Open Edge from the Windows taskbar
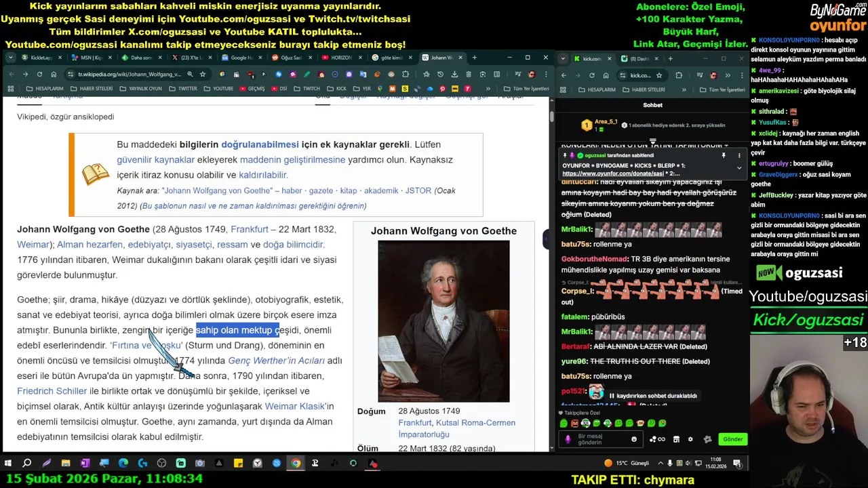 123,464
